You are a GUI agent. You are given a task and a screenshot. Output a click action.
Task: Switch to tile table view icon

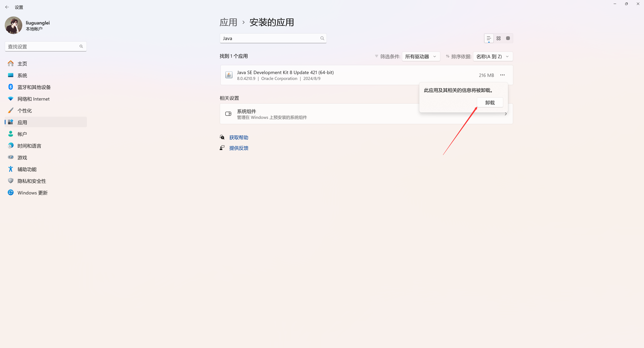pyautogui.click(x=508, y=38)
